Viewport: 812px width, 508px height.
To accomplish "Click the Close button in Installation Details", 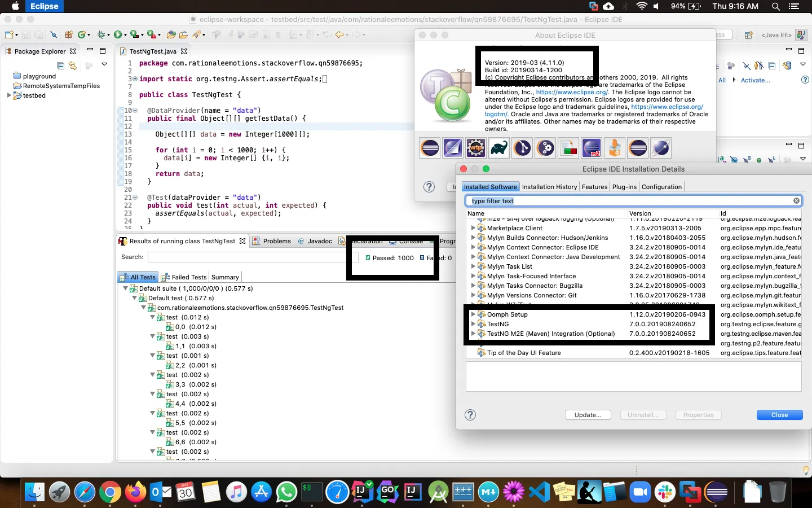I will (x=779, y=415).
